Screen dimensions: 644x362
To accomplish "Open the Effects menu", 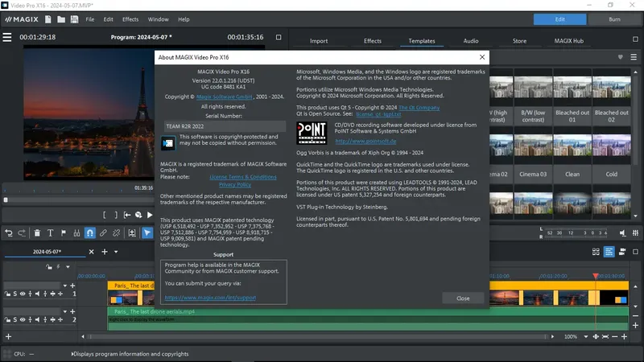I will click(x=130, y=19).
